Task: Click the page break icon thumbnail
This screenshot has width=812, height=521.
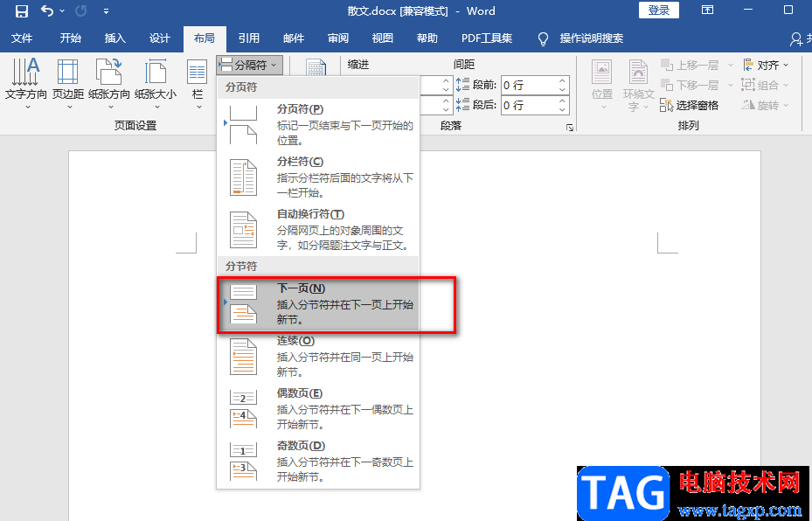Action: click(243, 125)
